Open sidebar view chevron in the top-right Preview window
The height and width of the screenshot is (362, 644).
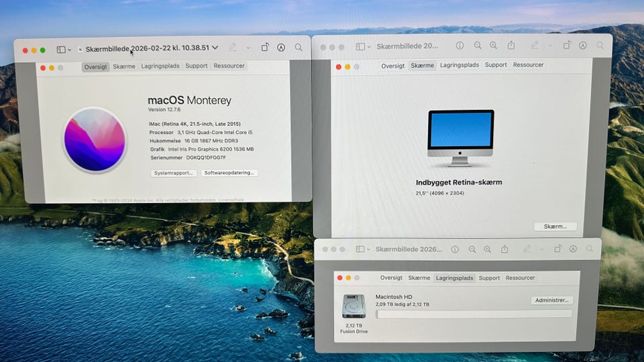coord(369,47)
